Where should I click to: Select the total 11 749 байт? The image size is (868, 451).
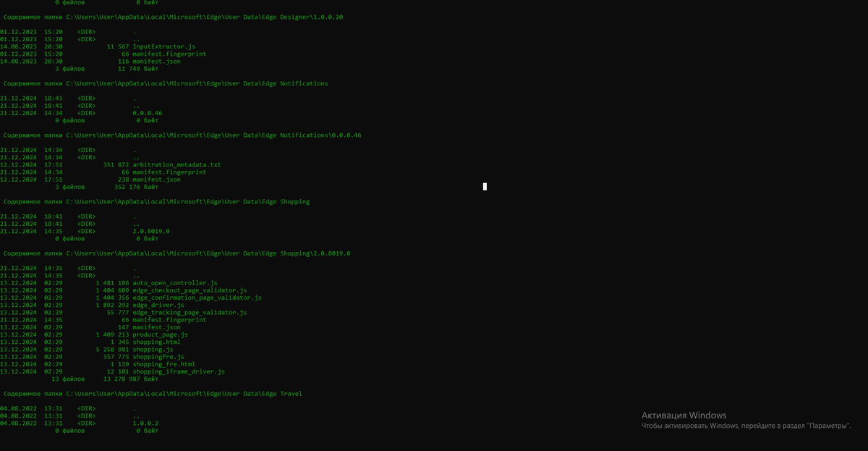(x=138, y=69)
